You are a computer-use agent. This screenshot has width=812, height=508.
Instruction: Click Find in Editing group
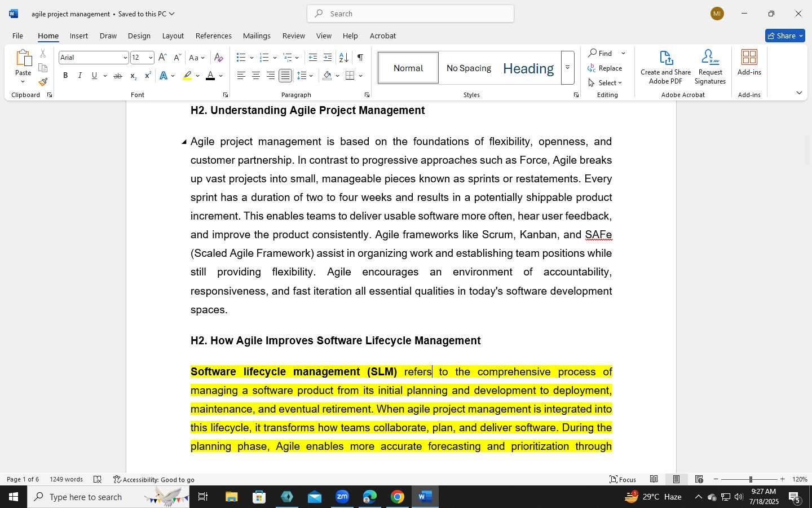click(601, 53)
